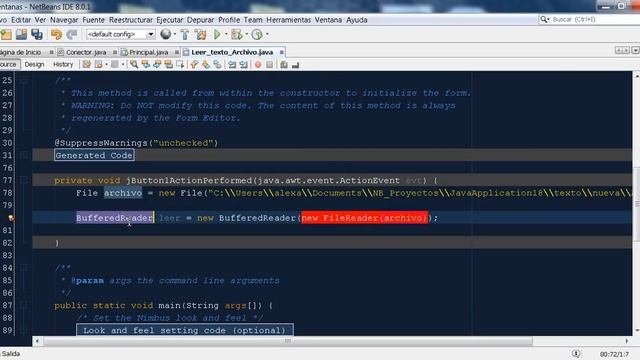Click the New Project toolbar icon
The height and width of the screenshot is (360, 640).
tap(6, 35)
